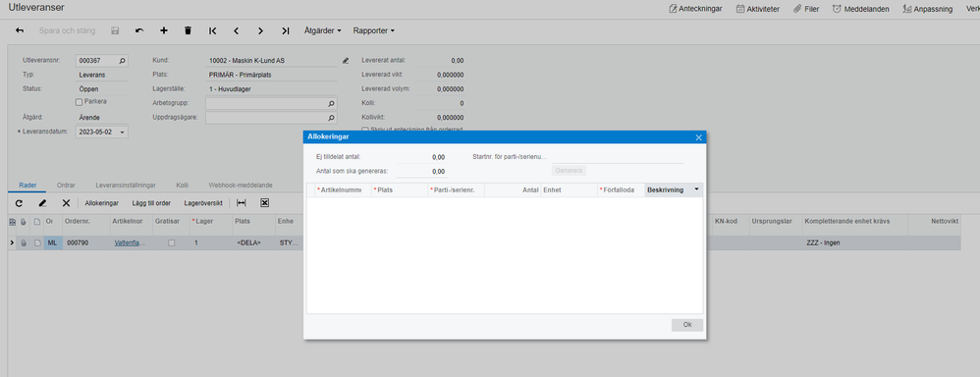This screenshot has width=980, height=377.
Task: Click the Arbetsgrupp lookup field
Action: [x=271, y=103]
